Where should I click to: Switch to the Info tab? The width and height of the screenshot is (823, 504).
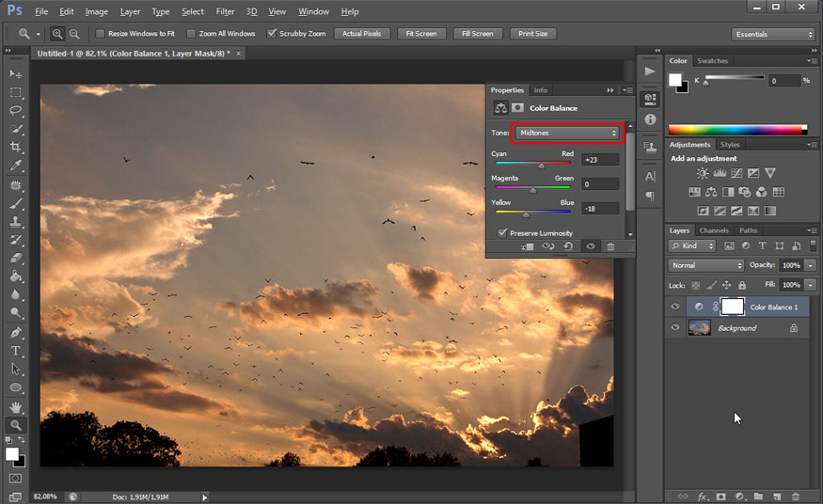541,90
